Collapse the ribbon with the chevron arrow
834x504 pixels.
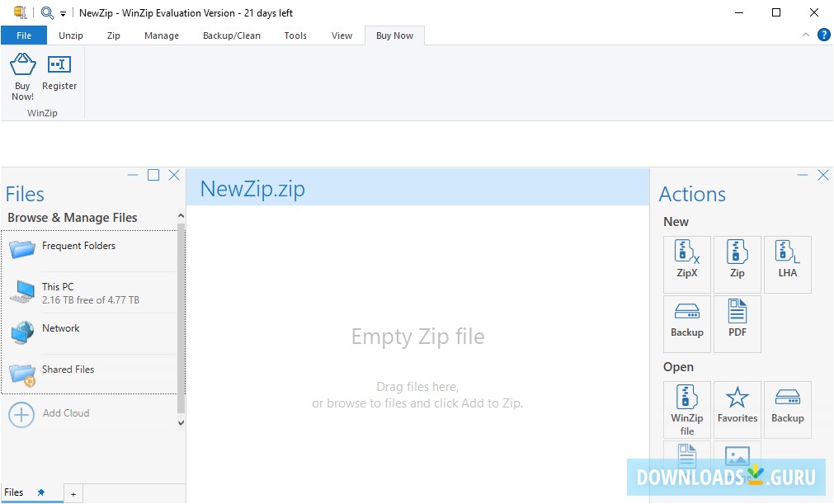click(x=805, y=35)
